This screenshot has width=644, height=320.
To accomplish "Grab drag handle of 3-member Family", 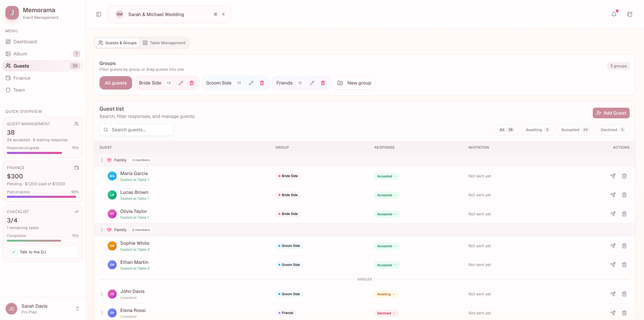I will click(102, 160).
